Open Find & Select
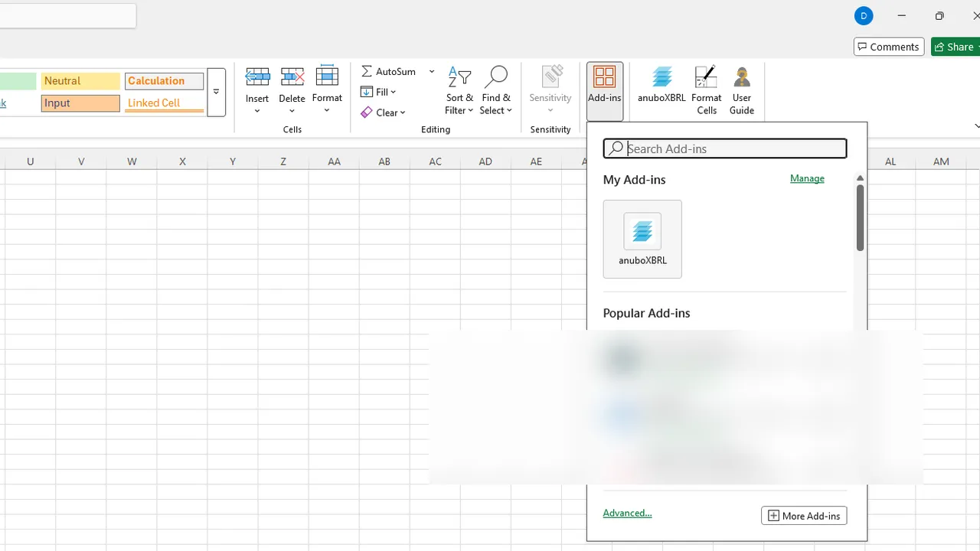Viewport: 980px width, 551px height. tap(496, 90)
